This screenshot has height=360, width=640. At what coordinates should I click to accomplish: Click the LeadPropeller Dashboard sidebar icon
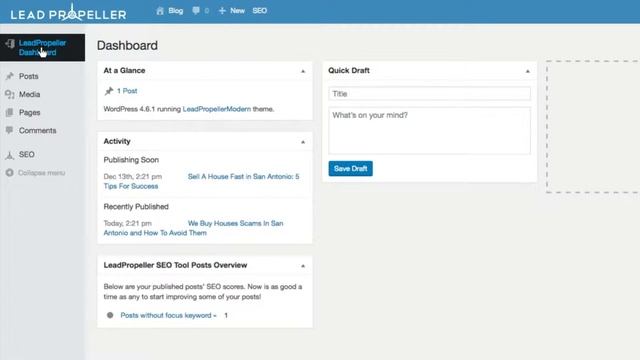click(10, 43)
